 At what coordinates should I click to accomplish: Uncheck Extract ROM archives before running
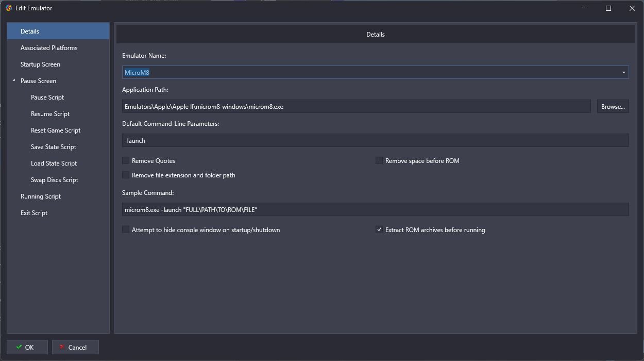(379, 230)
